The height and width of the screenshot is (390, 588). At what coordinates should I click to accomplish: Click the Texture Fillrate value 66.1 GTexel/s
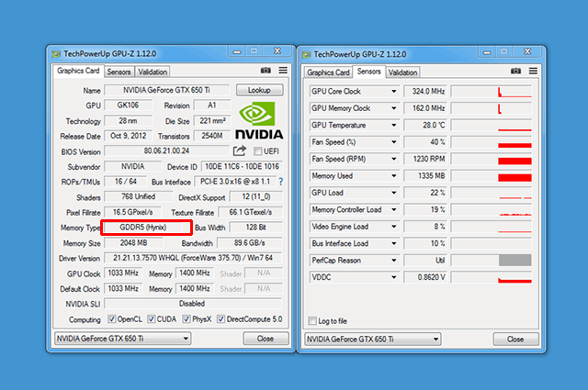click(250, 212)
